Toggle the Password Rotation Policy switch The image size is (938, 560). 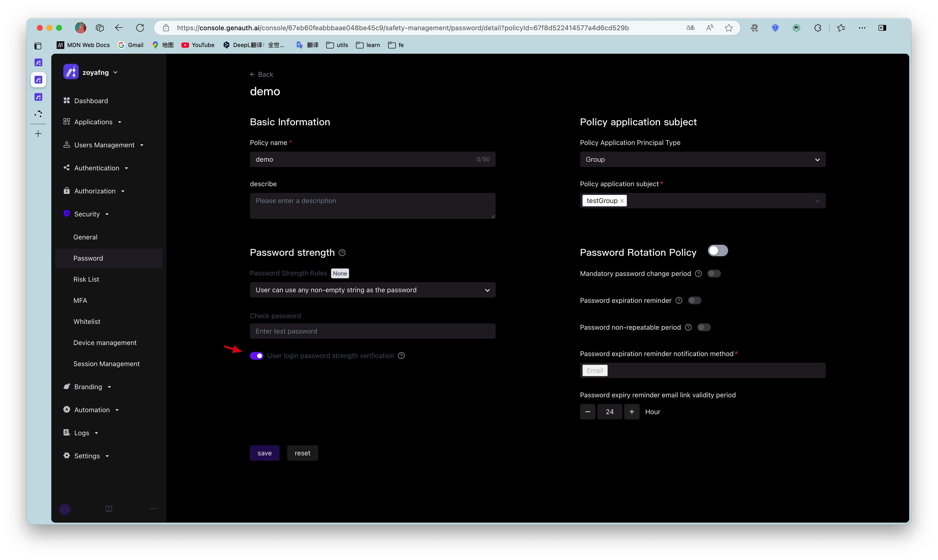point(717,251)
